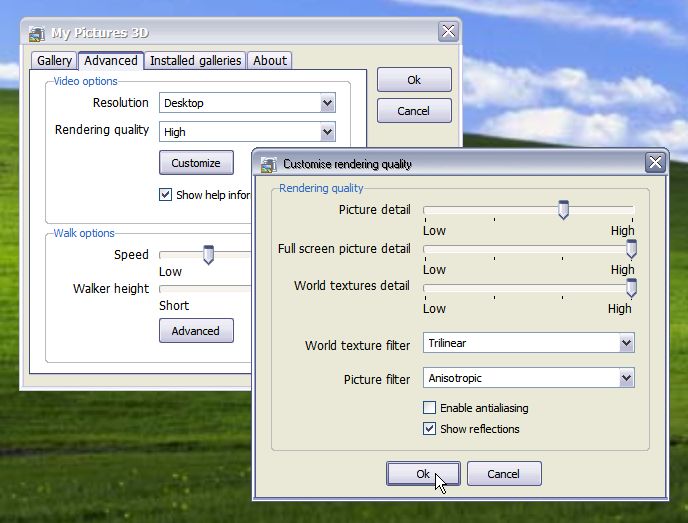Close the Customise rendering quality dialog
Screen dimensions: 688x523
[656, 162]
